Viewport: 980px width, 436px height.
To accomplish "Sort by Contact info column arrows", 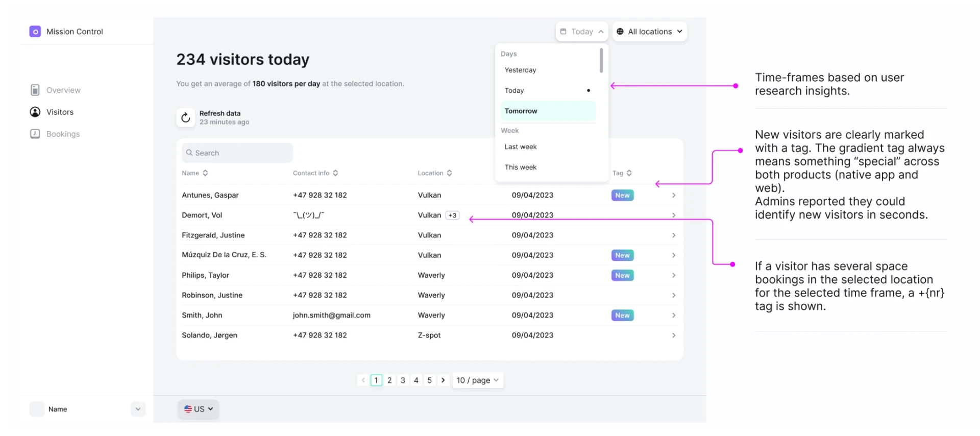I will pyautogui.click(x=335, y=174).
